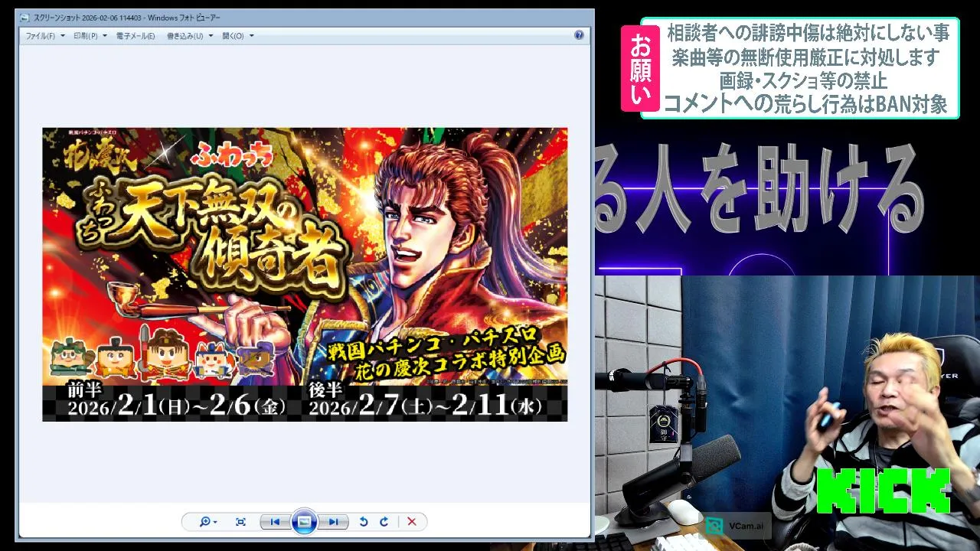
Task: Click text 相談者への誹謗中傷は絶対にしない事
Action: coord(808,33)
